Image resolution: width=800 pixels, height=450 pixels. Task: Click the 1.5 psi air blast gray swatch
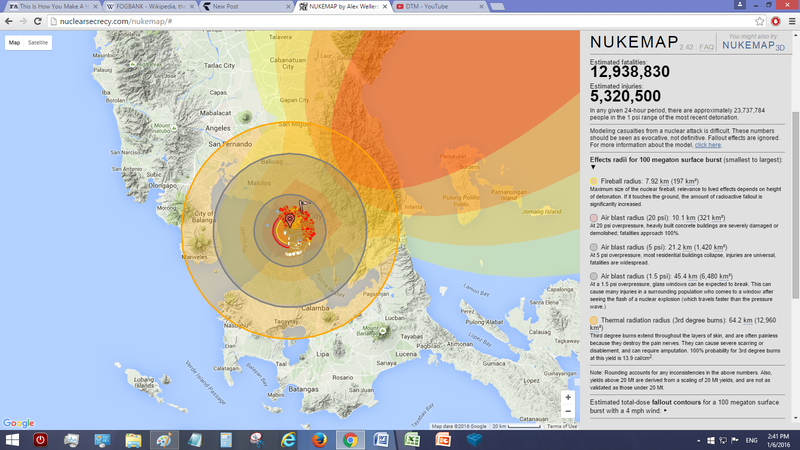click(594, 276)
